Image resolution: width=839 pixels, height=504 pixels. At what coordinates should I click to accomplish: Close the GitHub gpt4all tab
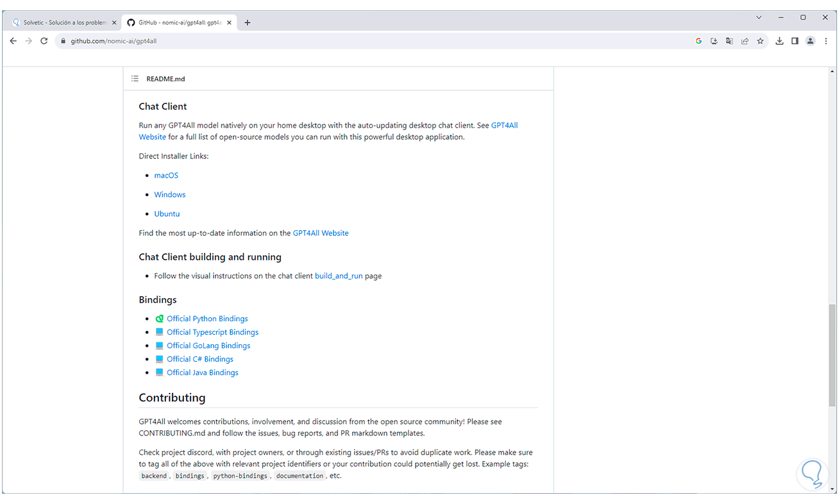[x=230, y=22]
